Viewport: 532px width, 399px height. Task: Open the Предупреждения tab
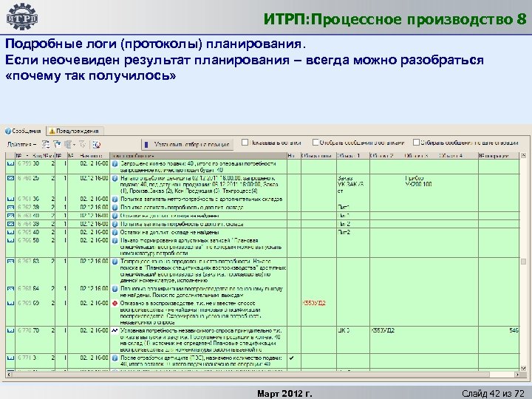(x=75, y=131)
